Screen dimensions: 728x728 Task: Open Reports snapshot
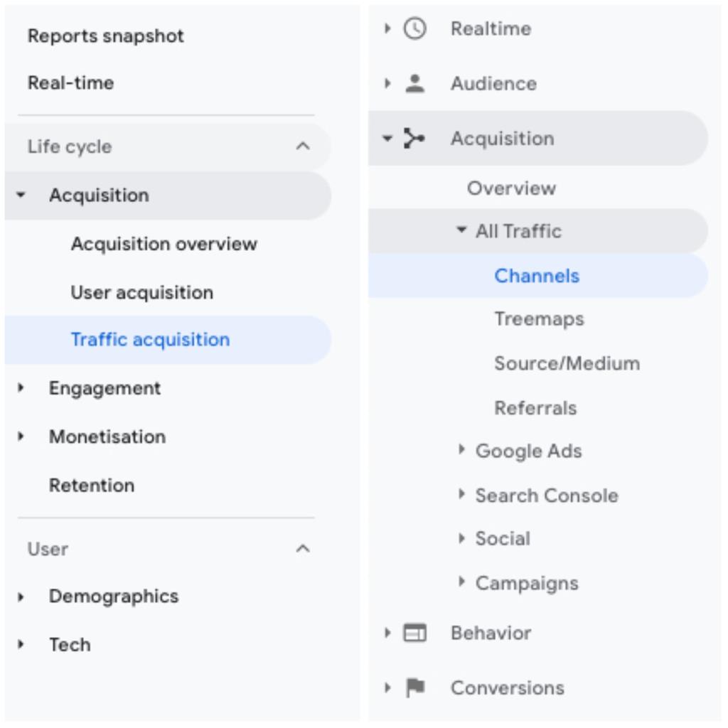pos(106,36)
